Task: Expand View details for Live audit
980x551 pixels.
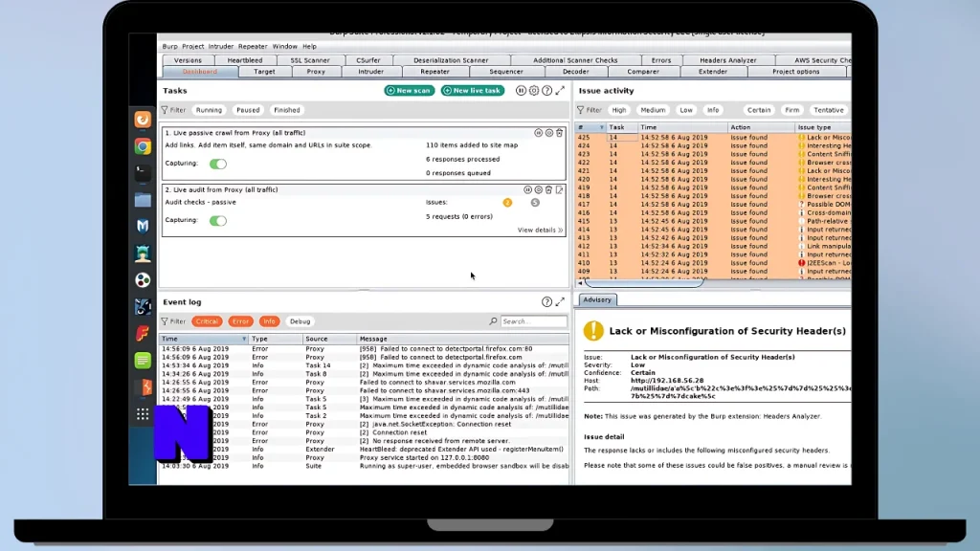Action: pos(540,230)
